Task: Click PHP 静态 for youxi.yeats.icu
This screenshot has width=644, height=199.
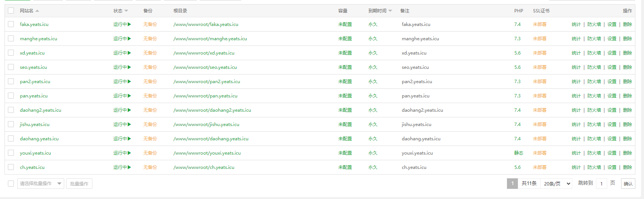Action: tap(519, 153)
